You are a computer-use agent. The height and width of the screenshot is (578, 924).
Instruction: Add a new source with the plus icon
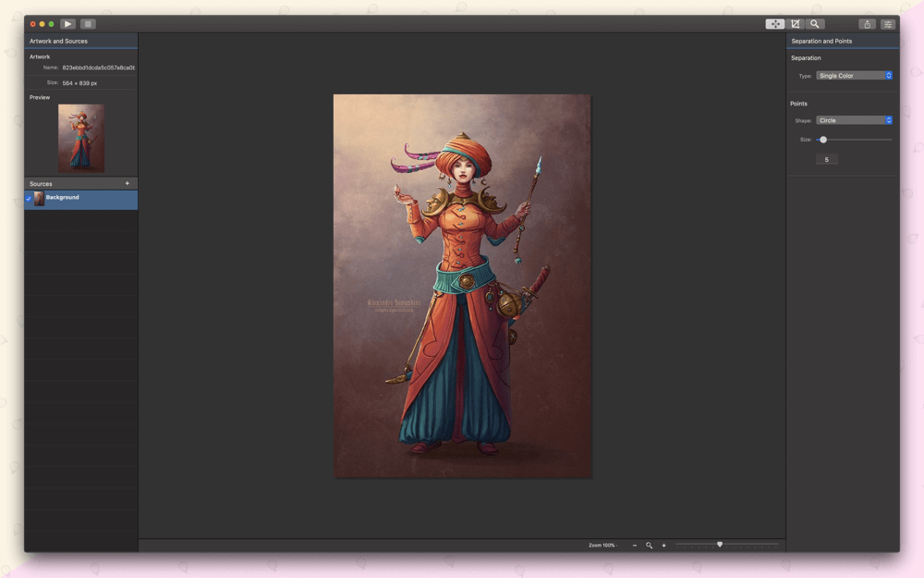(x=128, y=183)
